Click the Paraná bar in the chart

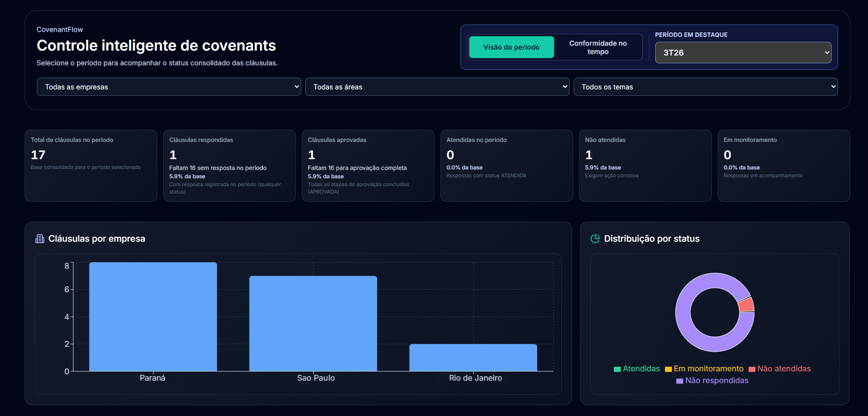[153, 317]
